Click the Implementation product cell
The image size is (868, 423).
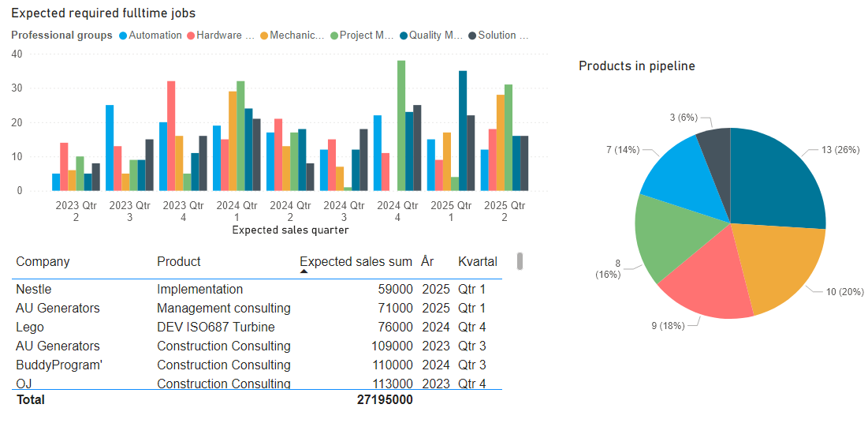tap(199, 290)
